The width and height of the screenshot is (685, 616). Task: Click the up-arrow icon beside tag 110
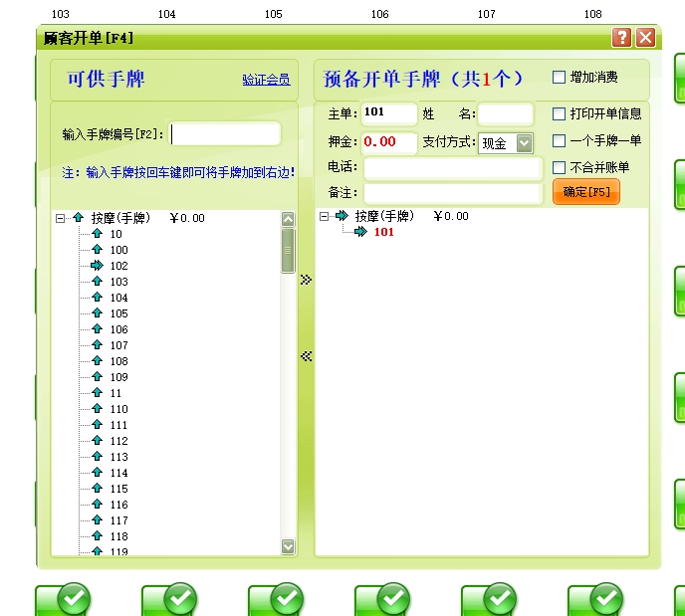[97, 409]
